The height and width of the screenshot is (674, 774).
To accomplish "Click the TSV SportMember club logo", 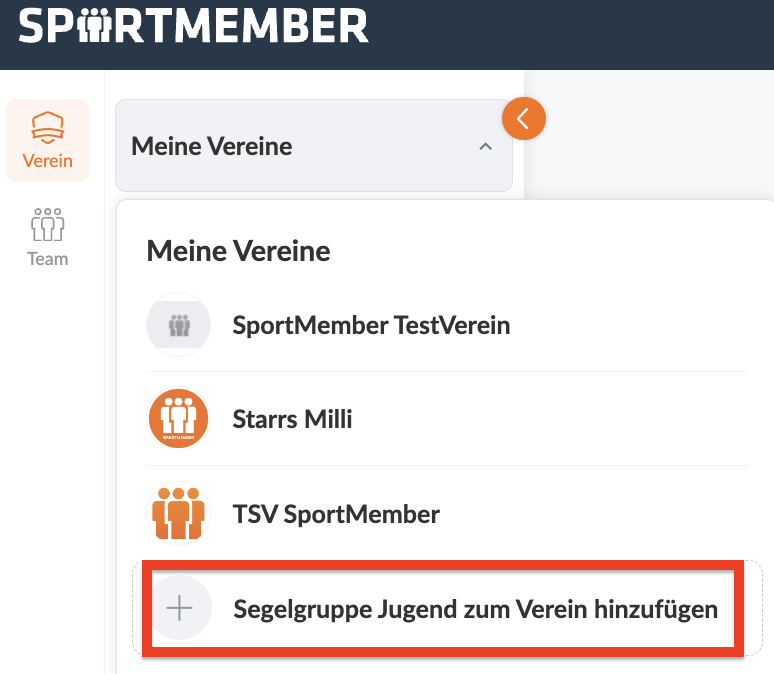I will (179, 514).
